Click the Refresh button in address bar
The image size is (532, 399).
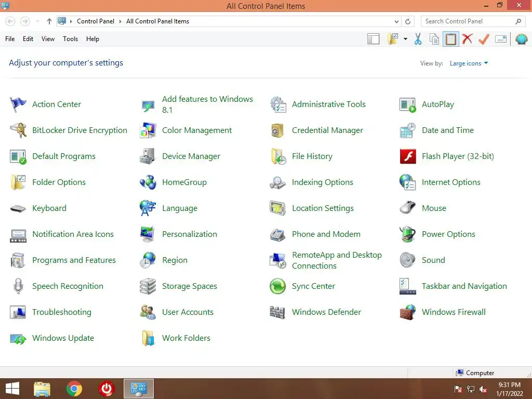408,21
